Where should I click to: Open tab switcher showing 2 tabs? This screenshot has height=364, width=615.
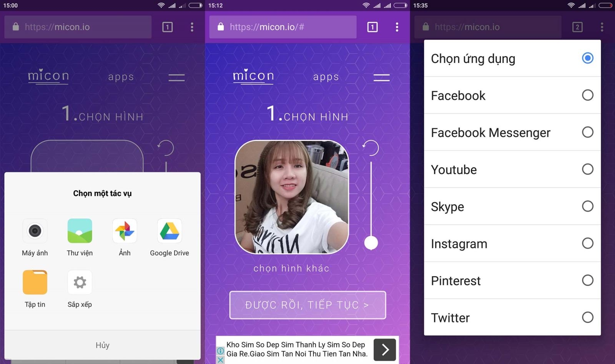577,27
